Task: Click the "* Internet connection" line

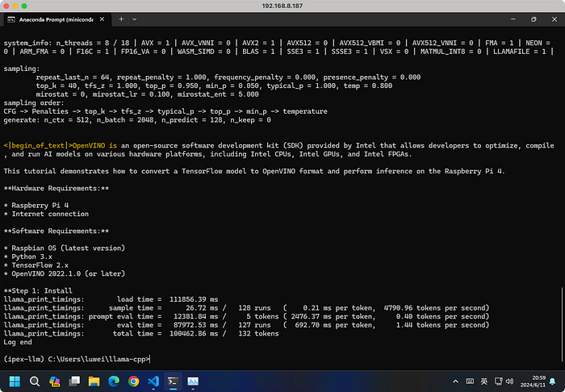Action: tap(46, 214)
